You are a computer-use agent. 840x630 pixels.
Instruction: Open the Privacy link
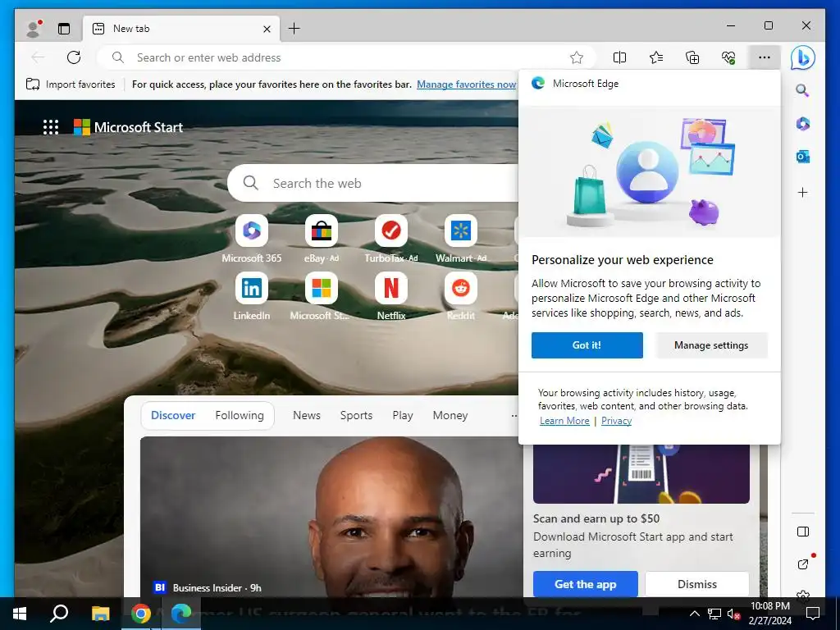[x=616, y=421]
